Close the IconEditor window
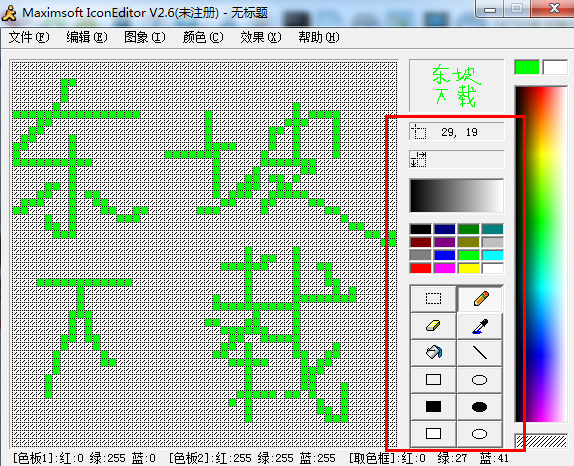 (554, 8)
